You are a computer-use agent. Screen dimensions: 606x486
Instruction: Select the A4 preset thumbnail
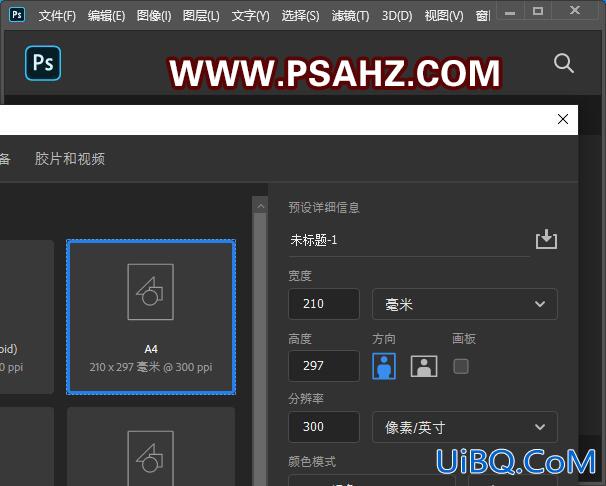151,317
